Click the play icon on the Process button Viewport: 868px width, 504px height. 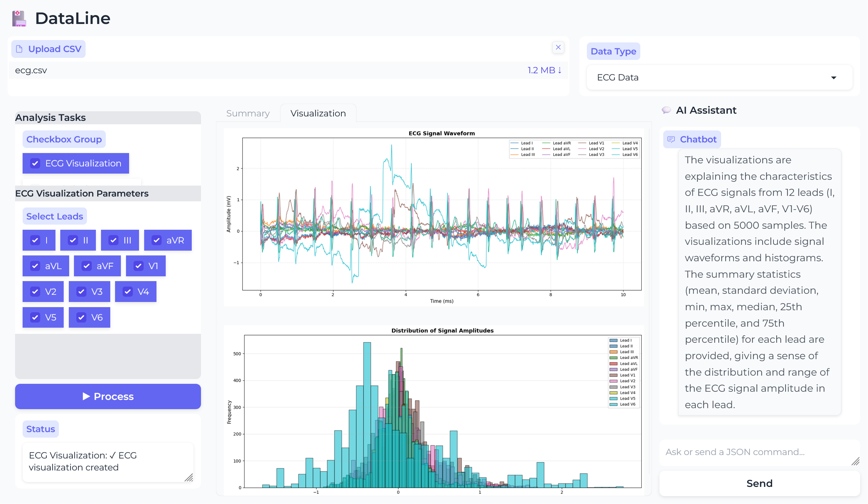coord(86,396)
